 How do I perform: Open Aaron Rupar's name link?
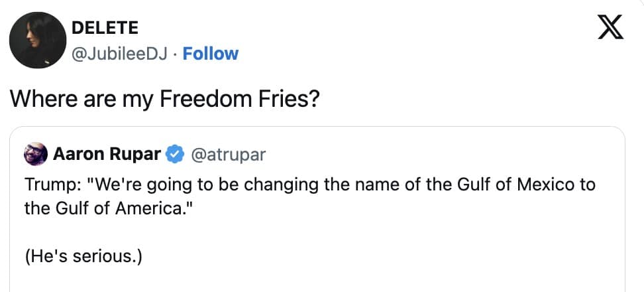pyautogui.click(x=106, y=155)
